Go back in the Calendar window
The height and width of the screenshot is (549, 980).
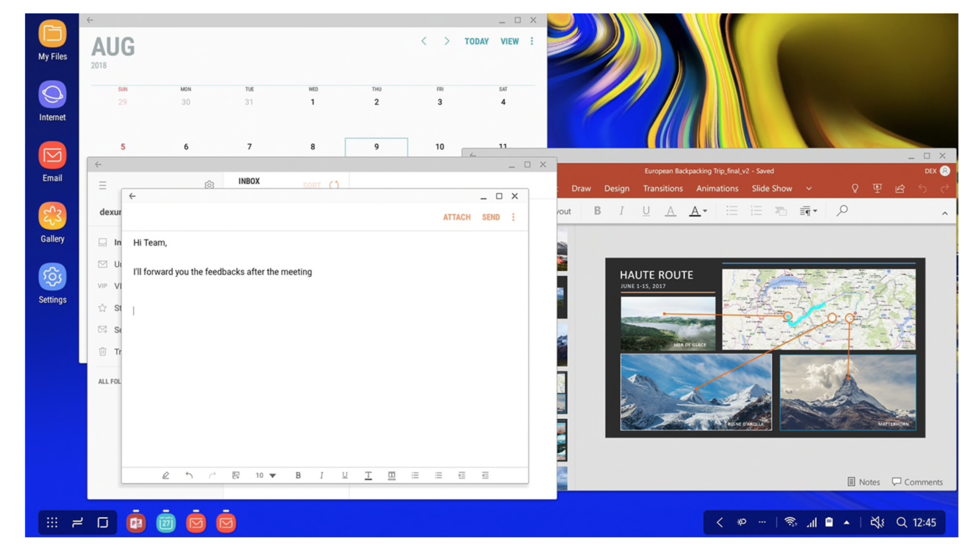click(x=90, y=20)
